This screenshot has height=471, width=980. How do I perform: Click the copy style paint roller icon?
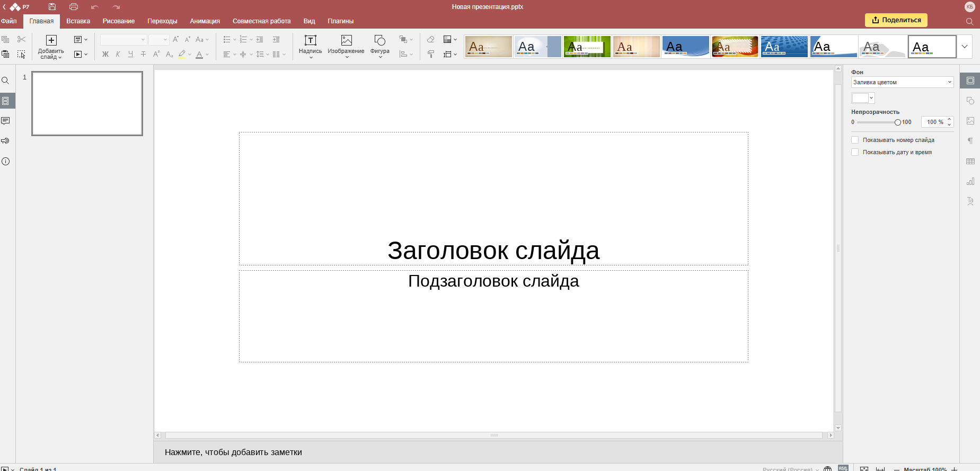[x=430, y=54]
